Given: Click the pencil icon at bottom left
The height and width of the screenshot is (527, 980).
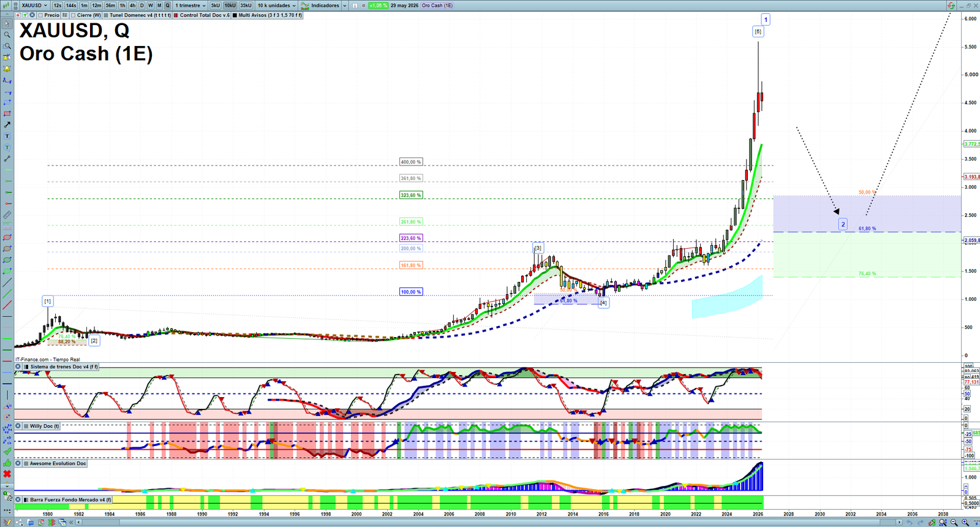Looking at the screenshot, I should point(7,522).
